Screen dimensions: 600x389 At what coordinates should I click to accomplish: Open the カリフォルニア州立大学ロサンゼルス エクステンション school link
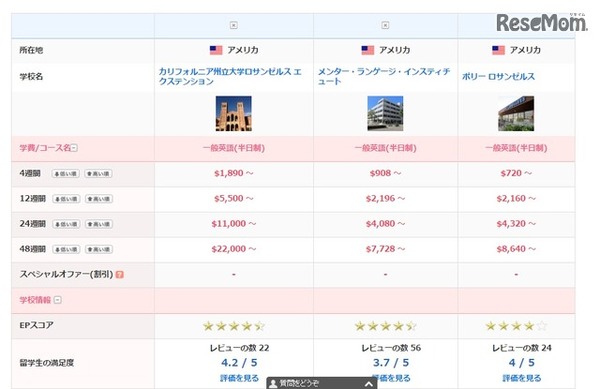point(230,76)
